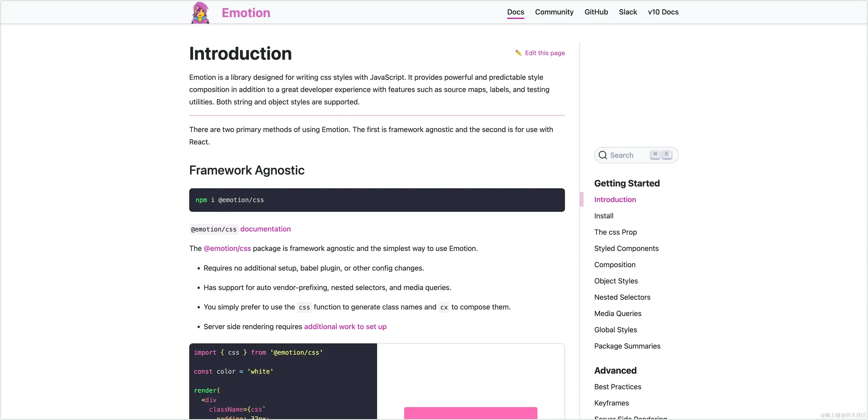Image resolution: width=868 pixels, height=420 pixels.
Task: Open the Install sidebar page
Action: tap(603, 216)
